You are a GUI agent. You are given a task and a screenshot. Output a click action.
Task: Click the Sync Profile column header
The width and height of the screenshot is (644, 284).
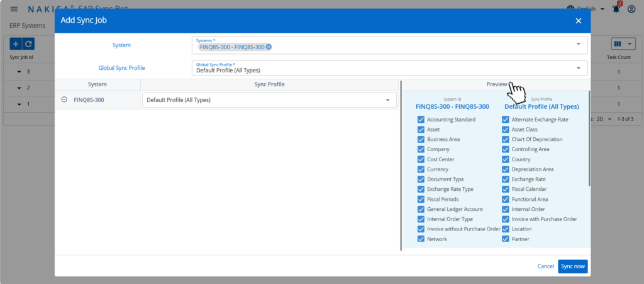(270, 84)
